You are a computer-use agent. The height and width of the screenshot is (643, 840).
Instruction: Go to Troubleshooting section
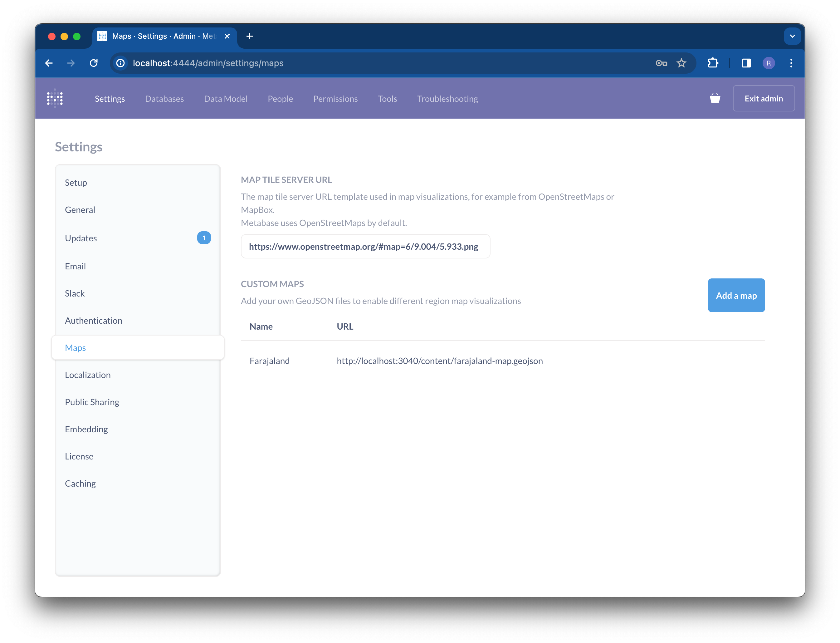point(447,99)
